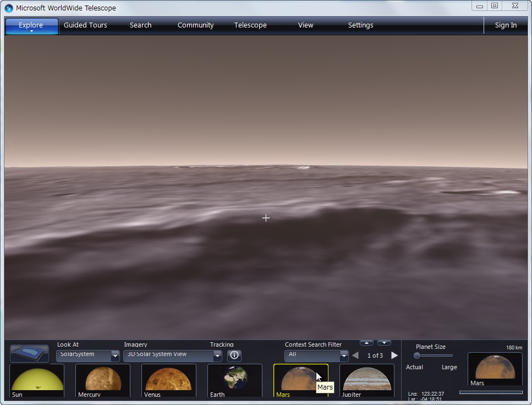The image size is (532, 405).
Task: Open the Guided Tours tab
Action: pos(85,25)
